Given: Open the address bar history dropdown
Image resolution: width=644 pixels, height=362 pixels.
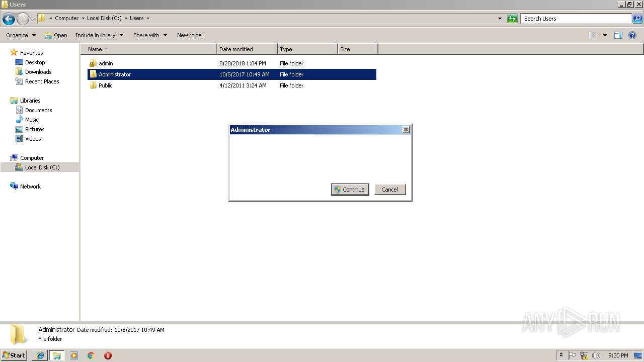Looking at the screenshot, I should [500, 19].
